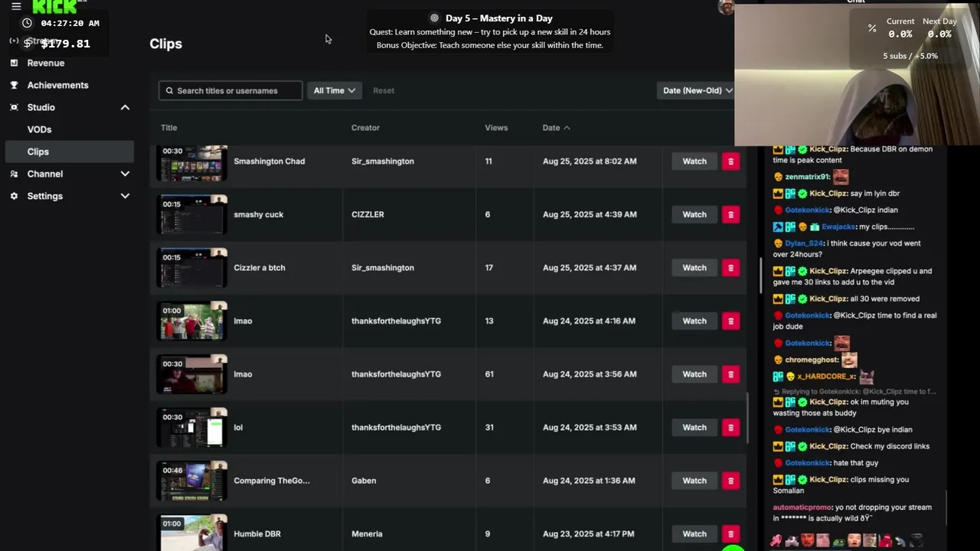This screenshot has height=551, width=980.
Task: Click the Achievements trophy icon
Action: [14, 85]
